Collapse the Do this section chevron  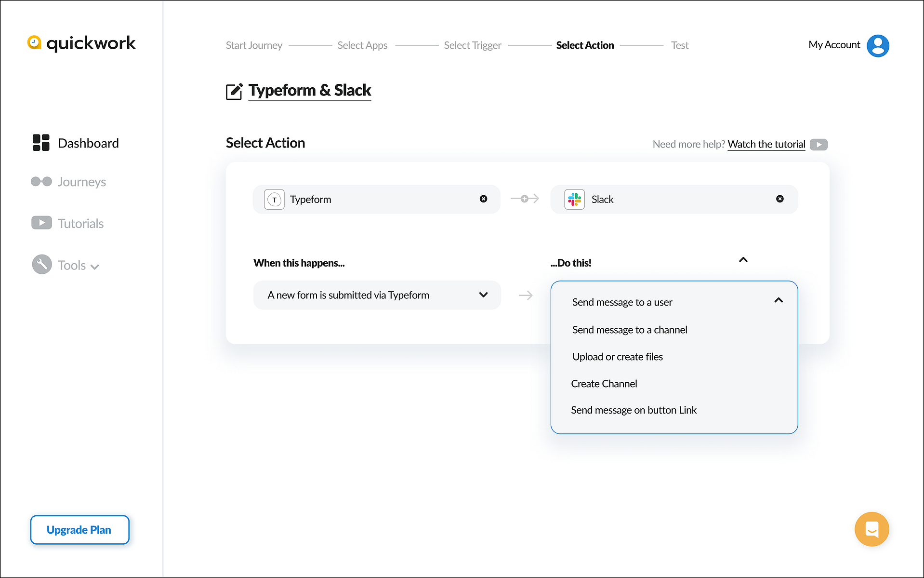(743, 260)
